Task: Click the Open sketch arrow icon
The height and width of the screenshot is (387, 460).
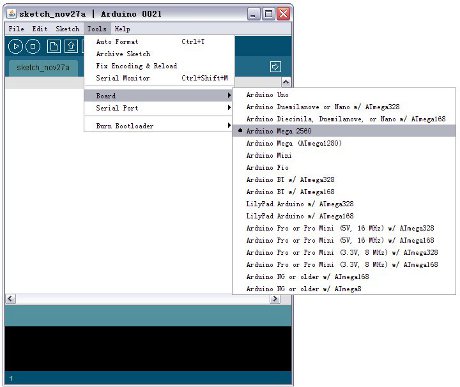Action: (71, 46)
